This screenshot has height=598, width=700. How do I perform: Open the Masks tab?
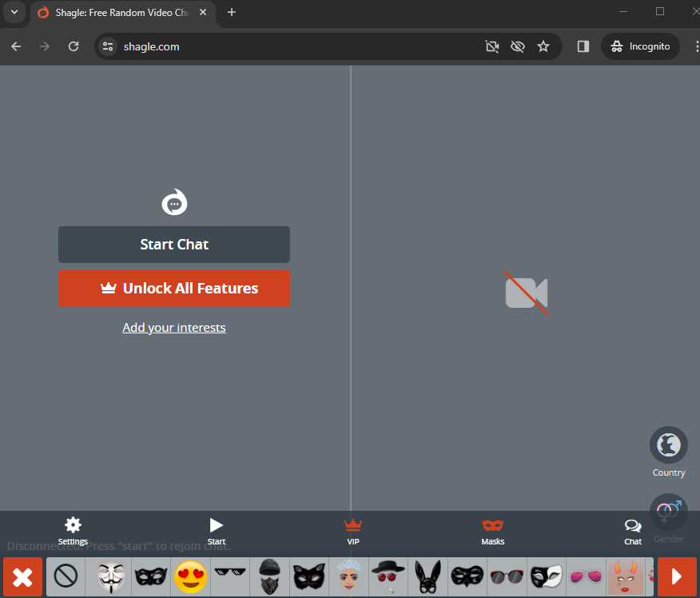493,531
